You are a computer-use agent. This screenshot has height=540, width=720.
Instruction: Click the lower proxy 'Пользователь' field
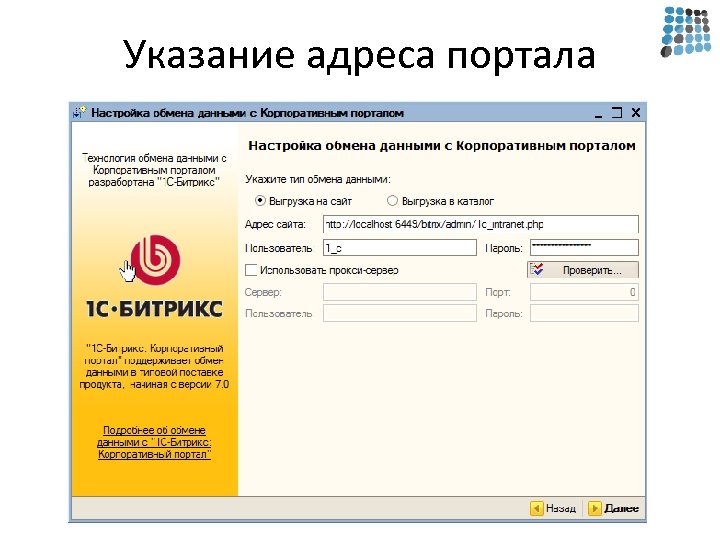coord(399,314)
